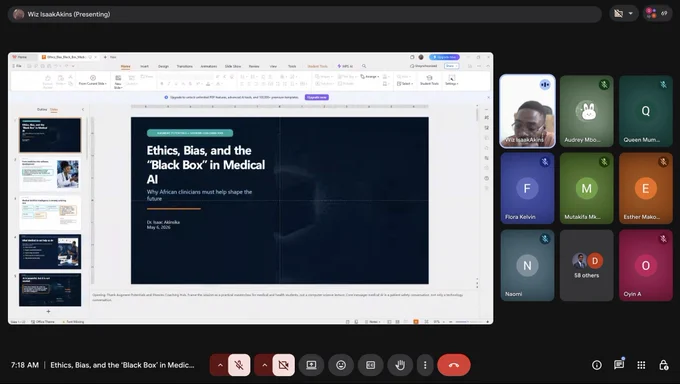Open video settings arrow beside camera
The height and width of the screenshot is (384, 680).
265,365
